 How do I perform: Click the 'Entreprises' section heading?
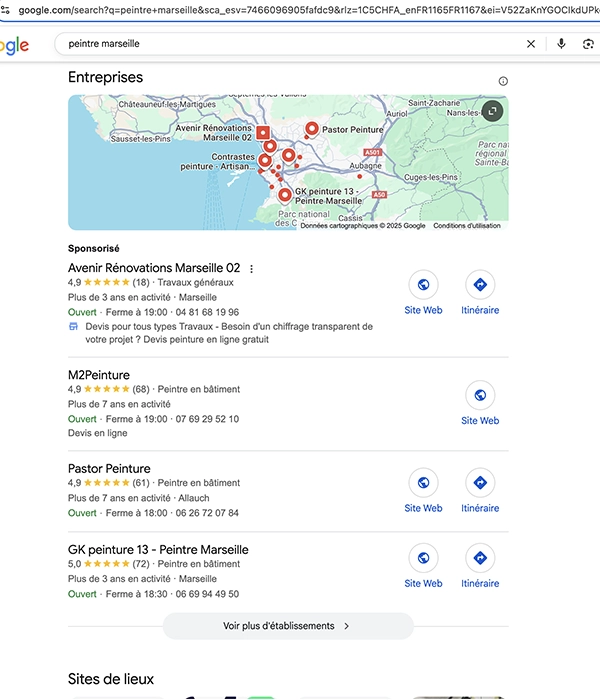tap(105, 77)
